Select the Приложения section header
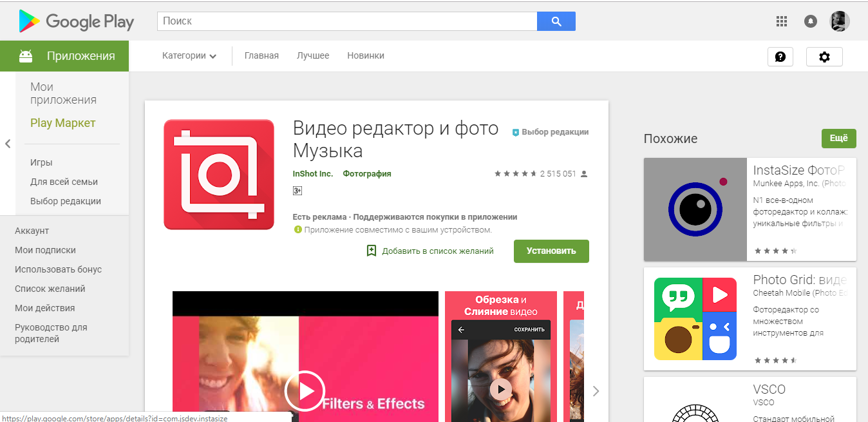 point(64,56)
